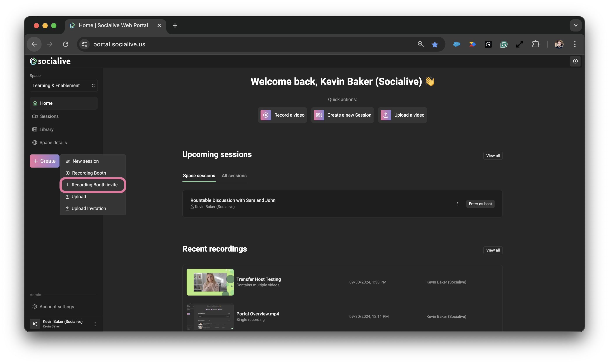Open Transfer Host Testing thumbnail
Viewport: 609px width, 364px height.
click(x=210, y=282)
